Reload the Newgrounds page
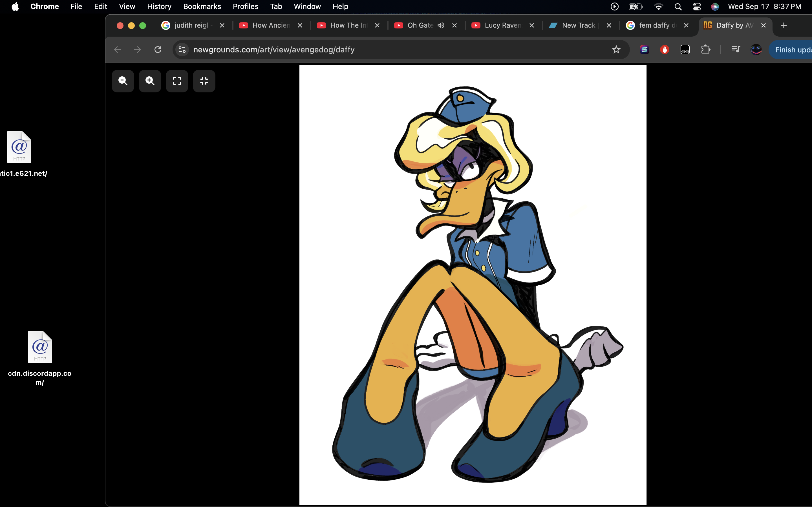This screenshot has height=507, width=812. (x=158, y=50)
